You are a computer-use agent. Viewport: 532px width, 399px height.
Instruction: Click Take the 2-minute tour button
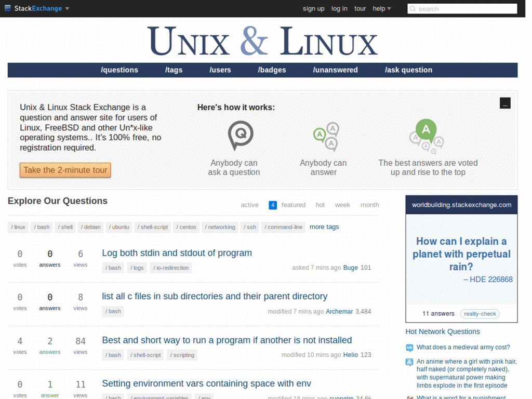click(65, 170)
